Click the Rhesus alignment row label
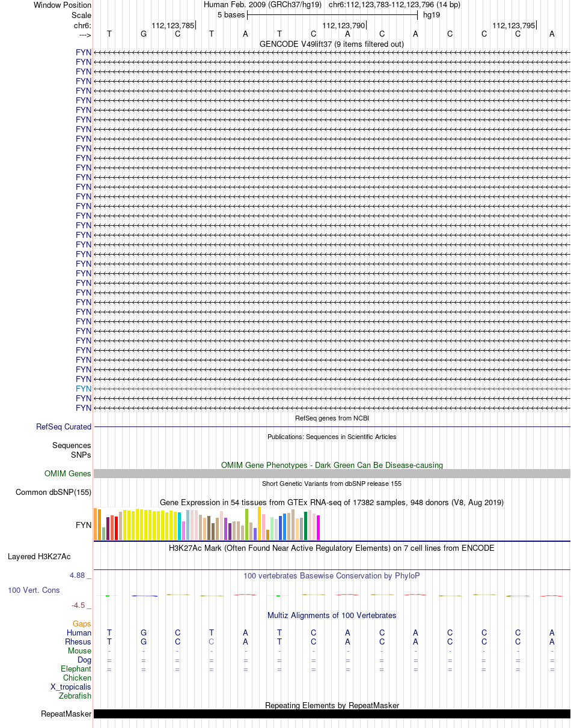This screenshot has height=728, width=571. (x=78, y=642)
